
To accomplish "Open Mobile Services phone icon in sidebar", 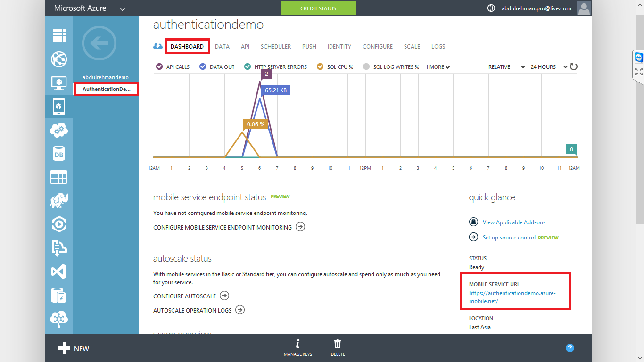I will 59,107.
